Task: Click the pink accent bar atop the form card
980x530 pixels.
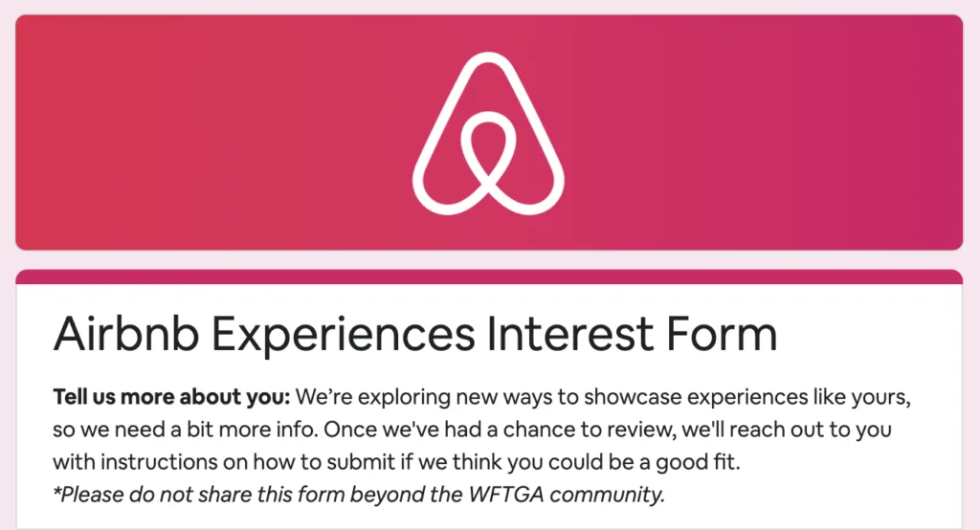Action: coord(489,276)
